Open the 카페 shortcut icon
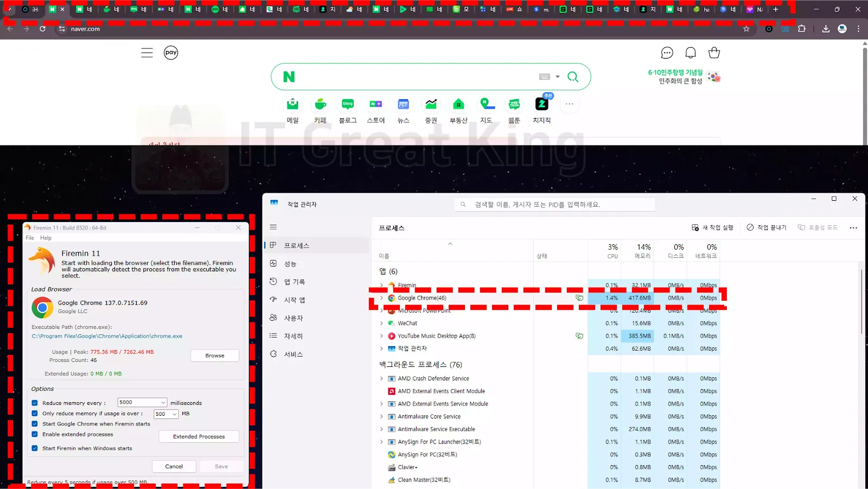 320,104
